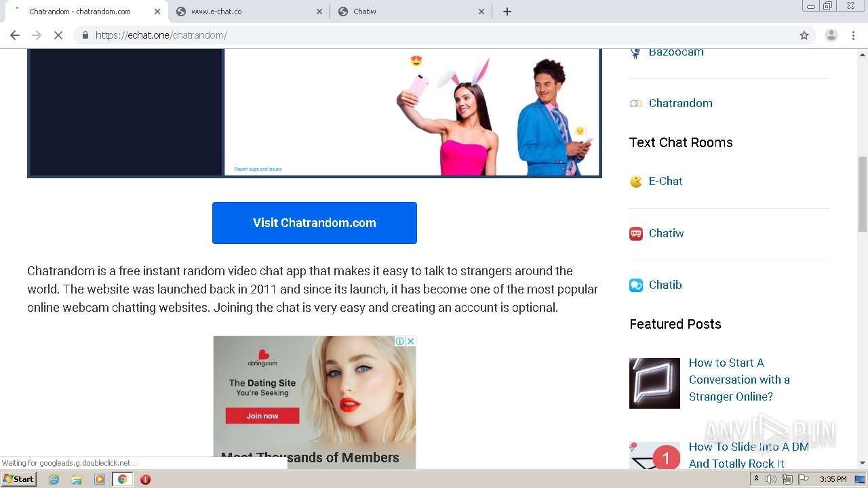Viewport: 868px width, 488px height.
Task: Close the dating.com ad
Action: 410,341
